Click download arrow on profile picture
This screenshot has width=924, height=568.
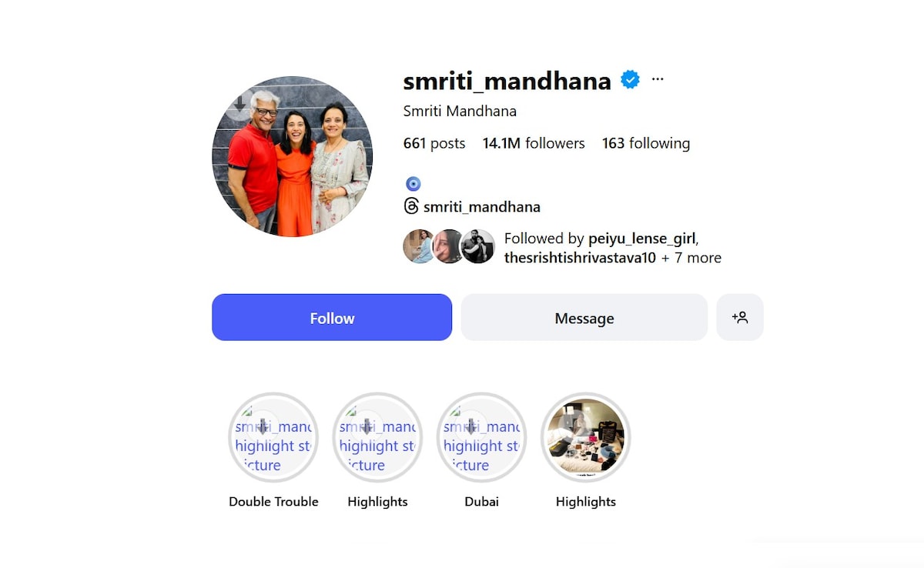pos(240,103)
